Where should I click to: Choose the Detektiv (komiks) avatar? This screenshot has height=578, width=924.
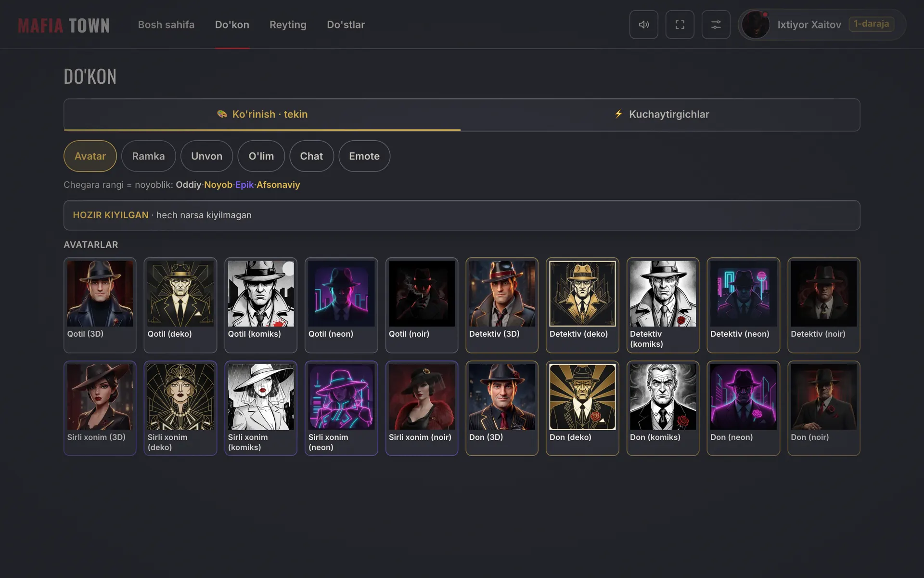click(663, 305)
